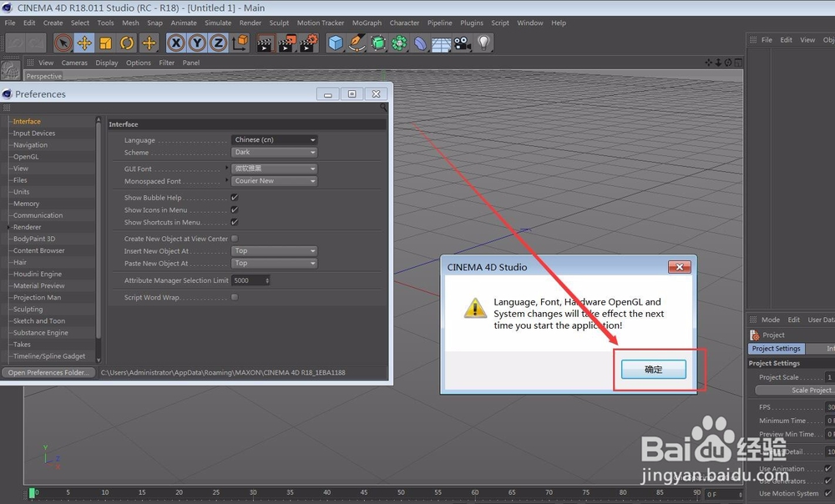Toggle Use Animation checkbox

click(828, 468)
